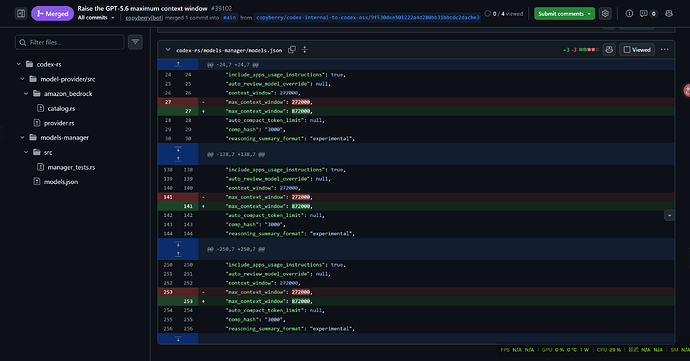Collapse the src folder
This screenshot has width=690, height=361.
tap(26, 152)
